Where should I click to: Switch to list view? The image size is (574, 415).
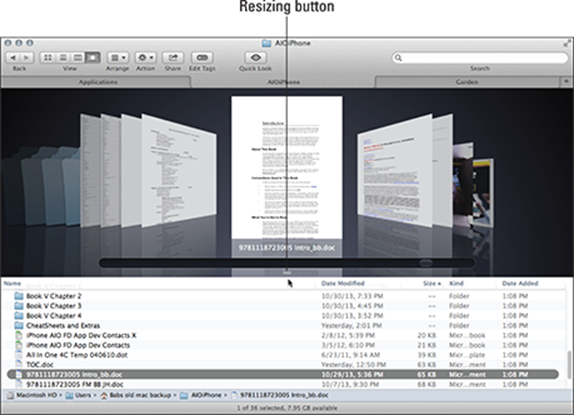(63, 57)
